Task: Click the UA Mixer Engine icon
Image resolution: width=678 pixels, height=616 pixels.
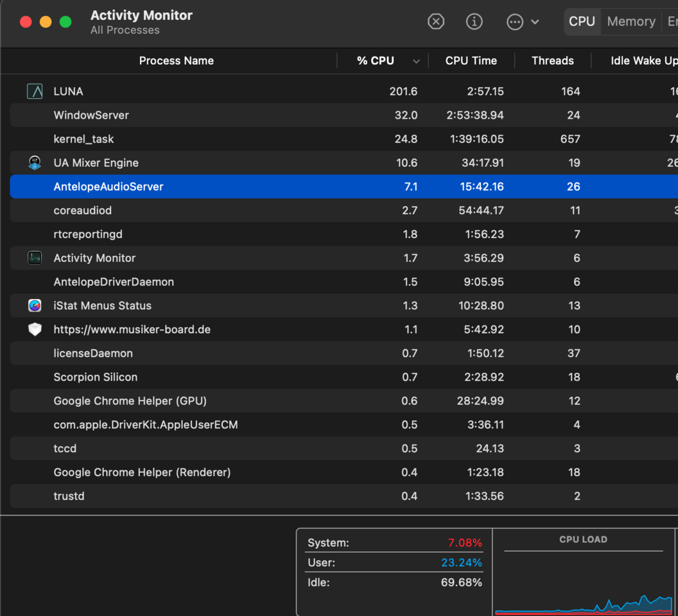Action: point(35,162)
